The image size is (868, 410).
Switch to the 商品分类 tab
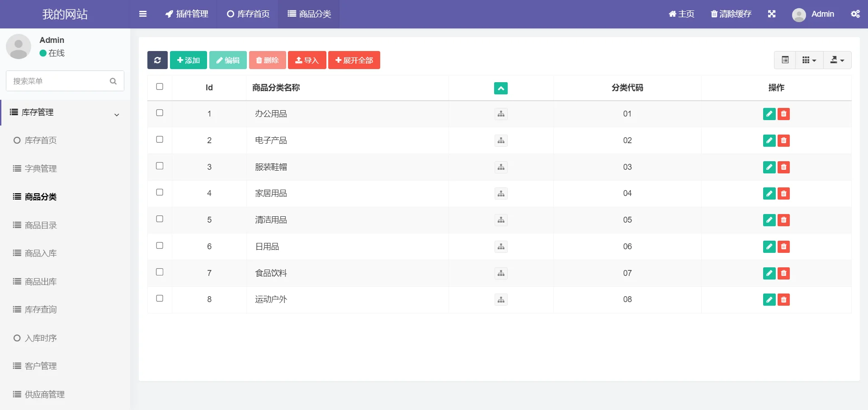(x=308, y=14)
